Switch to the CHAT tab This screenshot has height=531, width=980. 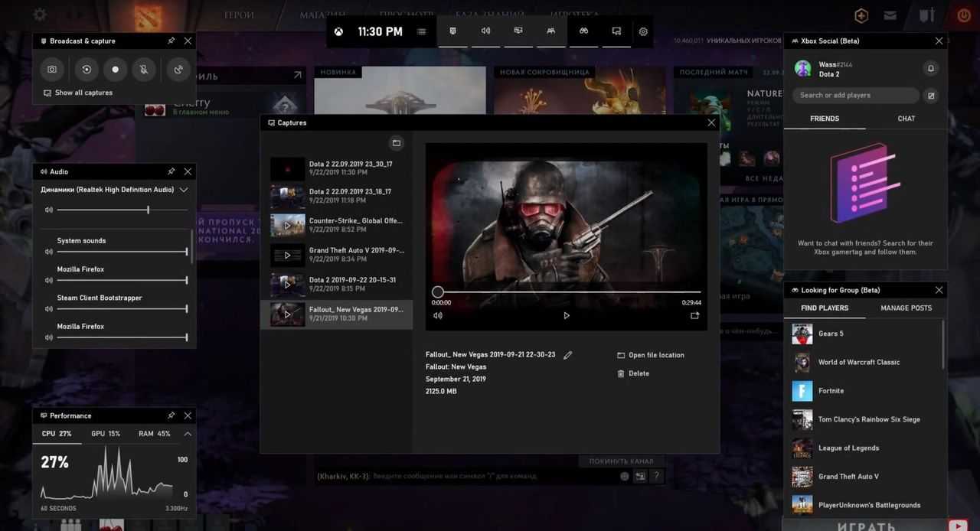tap(906, 119)
